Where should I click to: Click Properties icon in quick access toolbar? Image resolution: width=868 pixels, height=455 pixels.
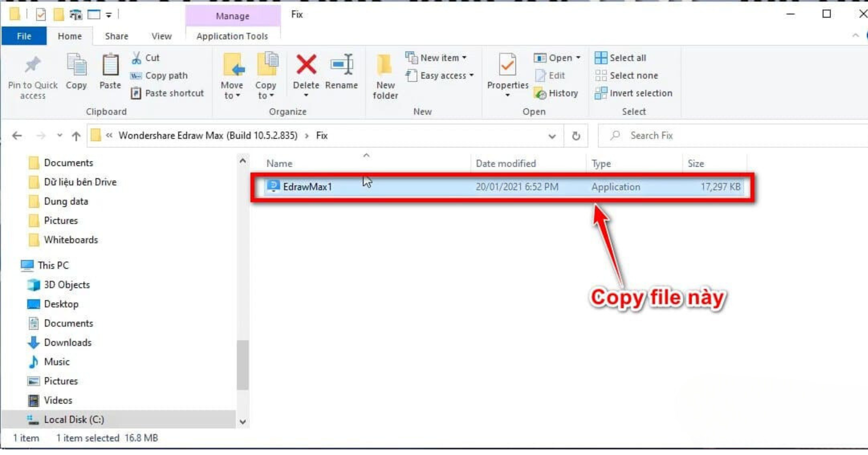point(41,14)
